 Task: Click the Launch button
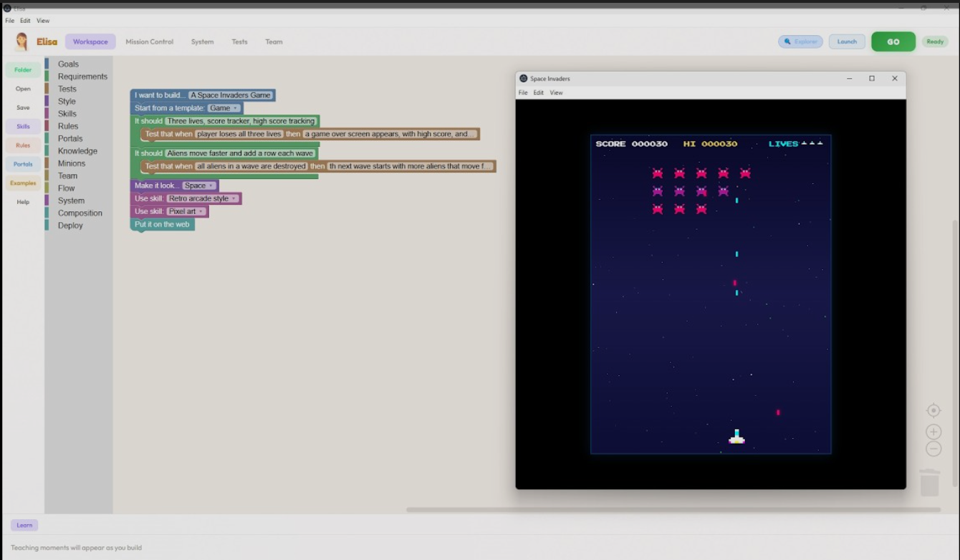pos(847,42)
